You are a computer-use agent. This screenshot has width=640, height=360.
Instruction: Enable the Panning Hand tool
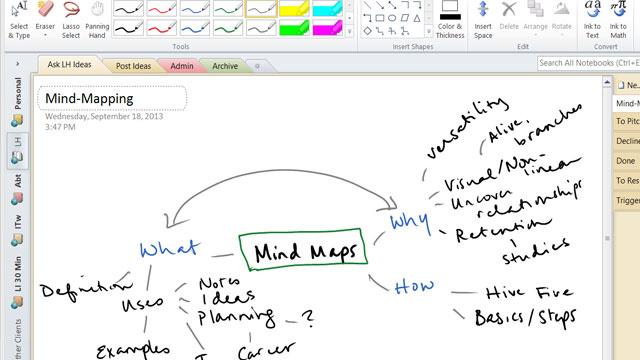pos(97,20)
